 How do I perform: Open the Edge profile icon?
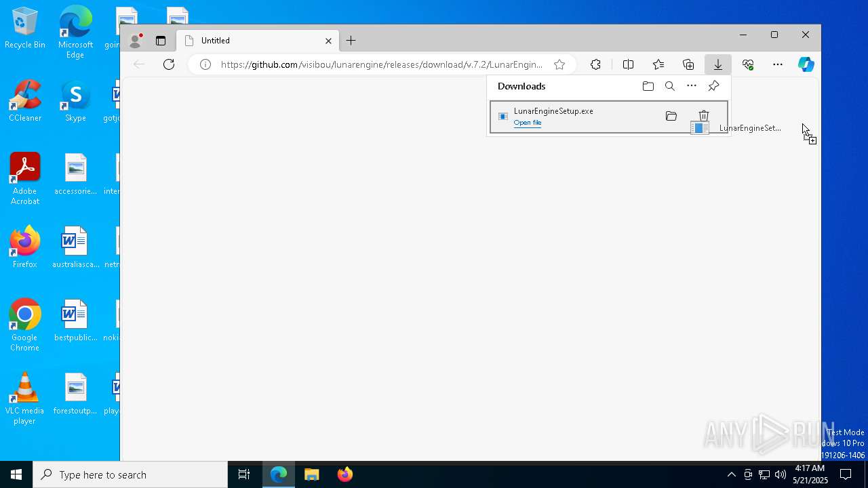tap(136, 41)
